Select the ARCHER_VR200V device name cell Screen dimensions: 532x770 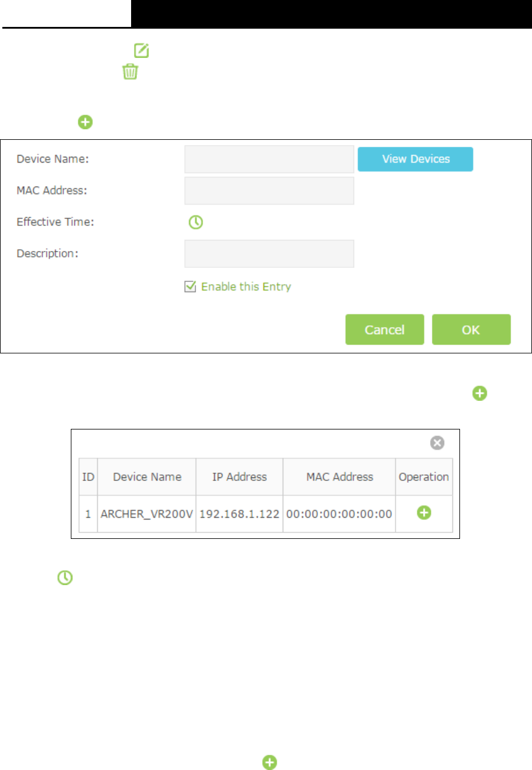[147, 514]
